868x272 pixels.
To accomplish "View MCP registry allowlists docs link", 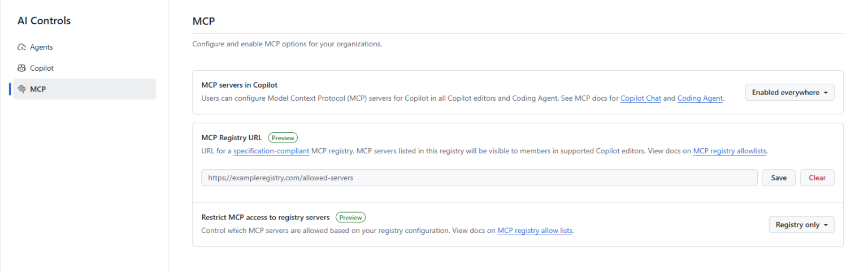I will (730, 151).
